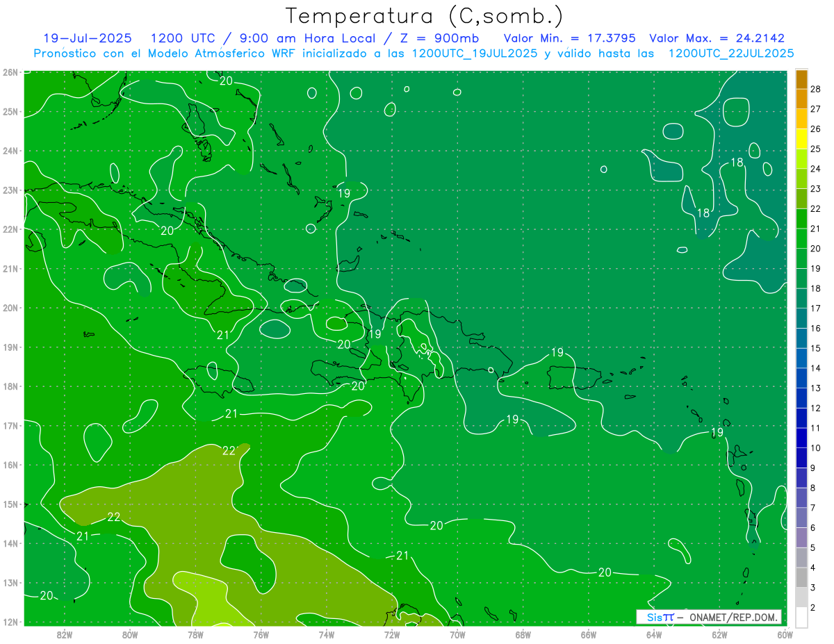The height and width of the screenshot is (644, 834).
Task: Click the '60W' longitude axis label
Action: (785, 634)
